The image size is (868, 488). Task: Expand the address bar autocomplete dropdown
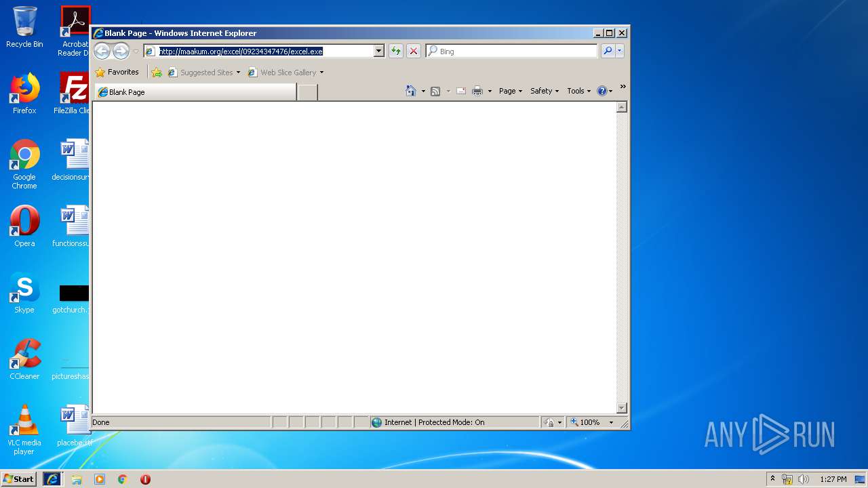(379, 51)
